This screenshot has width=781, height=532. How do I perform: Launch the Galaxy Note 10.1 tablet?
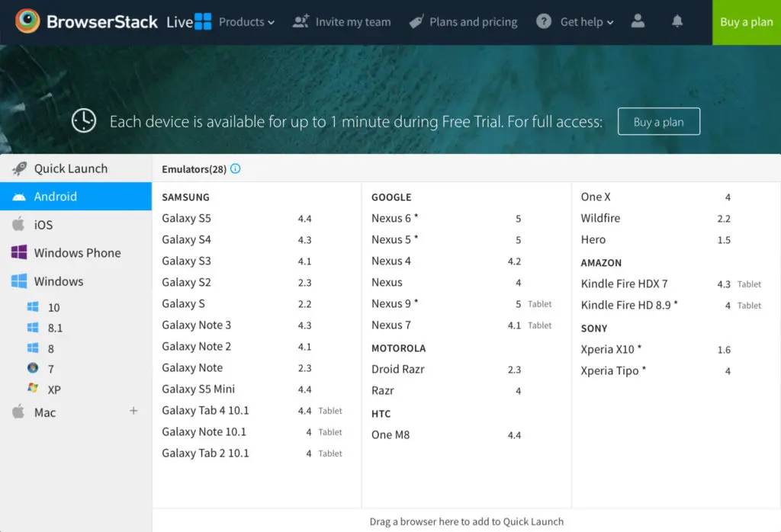point(252,432)
